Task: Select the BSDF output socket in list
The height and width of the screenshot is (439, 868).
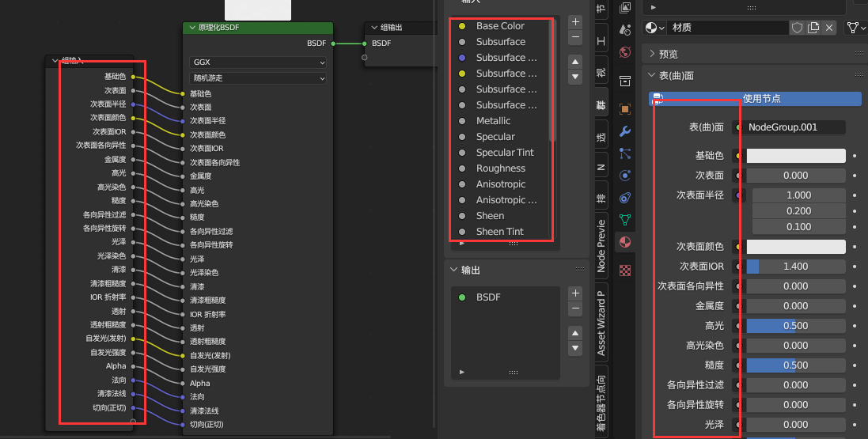Action: point(505,297)
